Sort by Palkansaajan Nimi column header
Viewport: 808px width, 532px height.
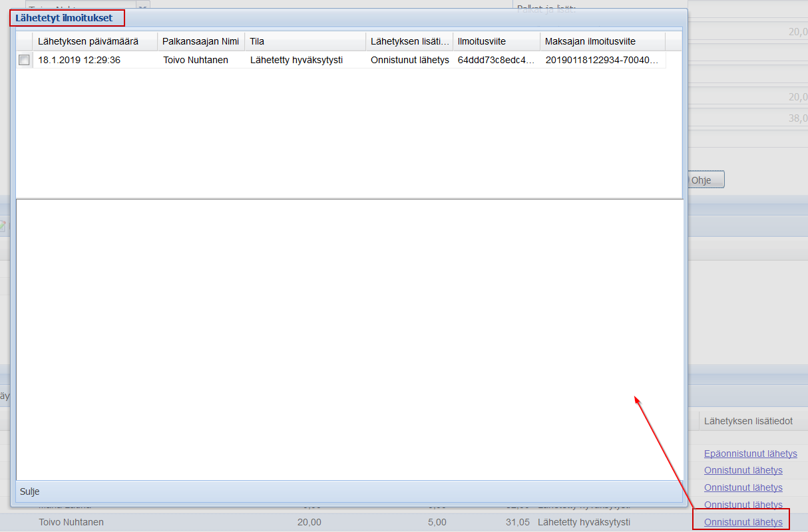click(x=200, y=41)
